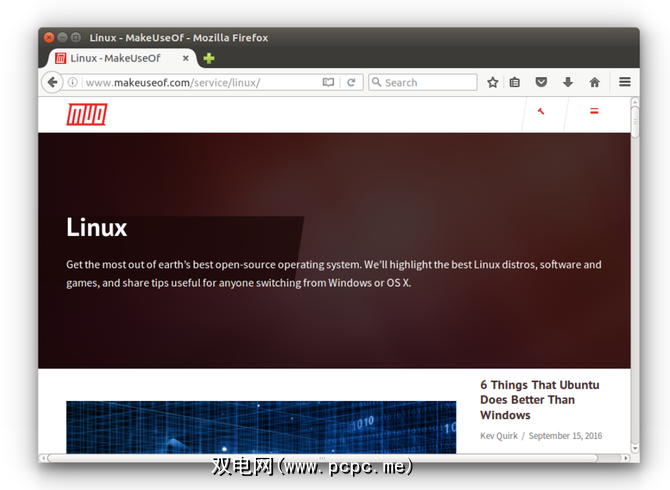Save page to Pocket icon
This screenshot has height=490, width=670.
pyautogui.click(x=541, y=82)
